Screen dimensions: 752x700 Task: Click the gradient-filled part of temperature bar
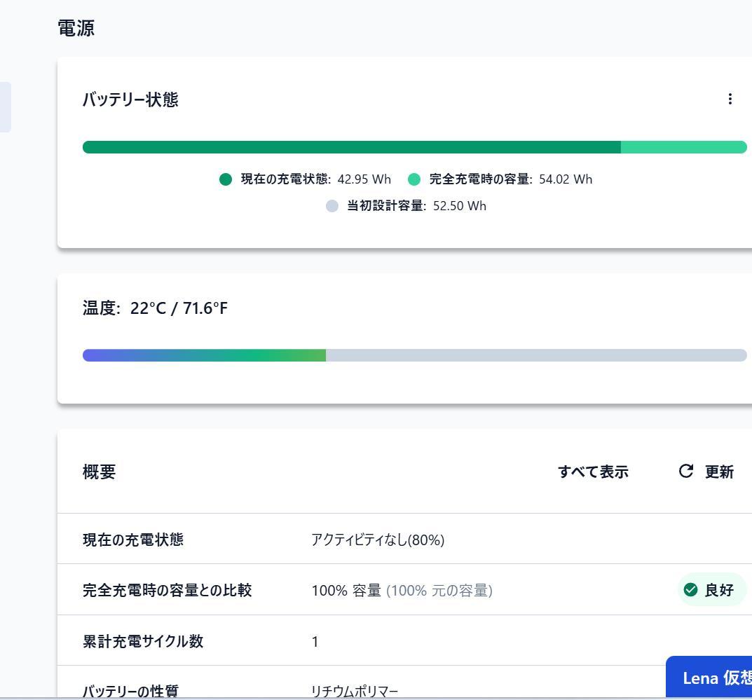203,355
